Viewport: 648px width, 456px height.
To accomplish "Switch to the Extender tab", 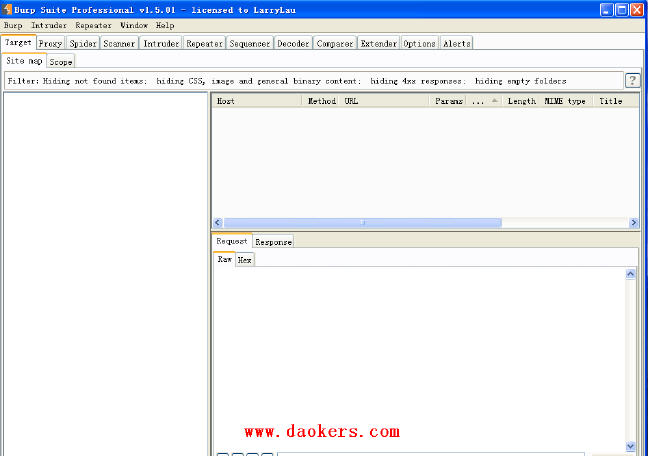I will click(379, 43).
